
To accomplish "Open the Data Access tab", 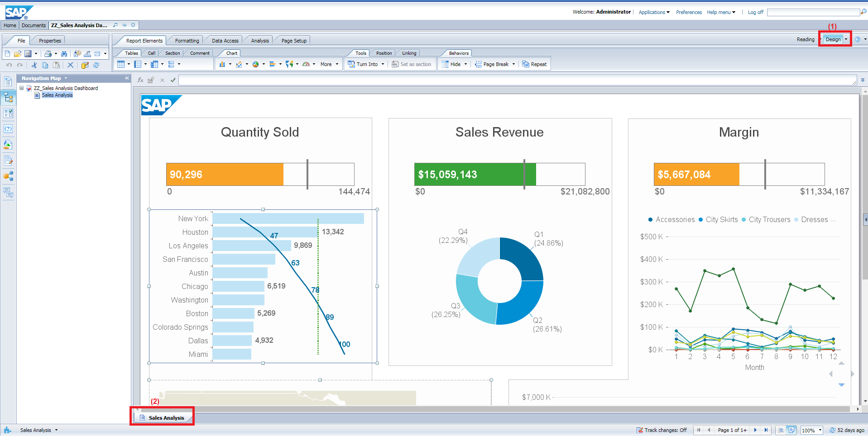I will coord(225,41).
